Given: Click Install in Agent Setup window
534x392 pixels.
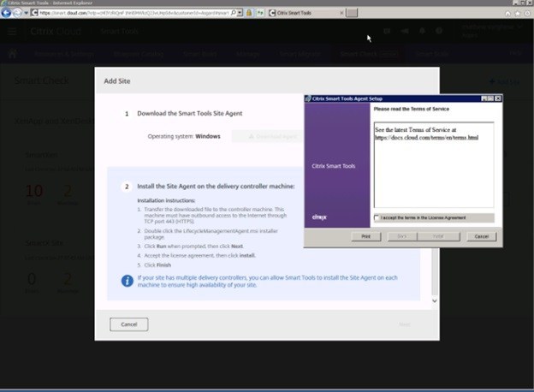Looking at the screenshot, I should click(439, 236).
